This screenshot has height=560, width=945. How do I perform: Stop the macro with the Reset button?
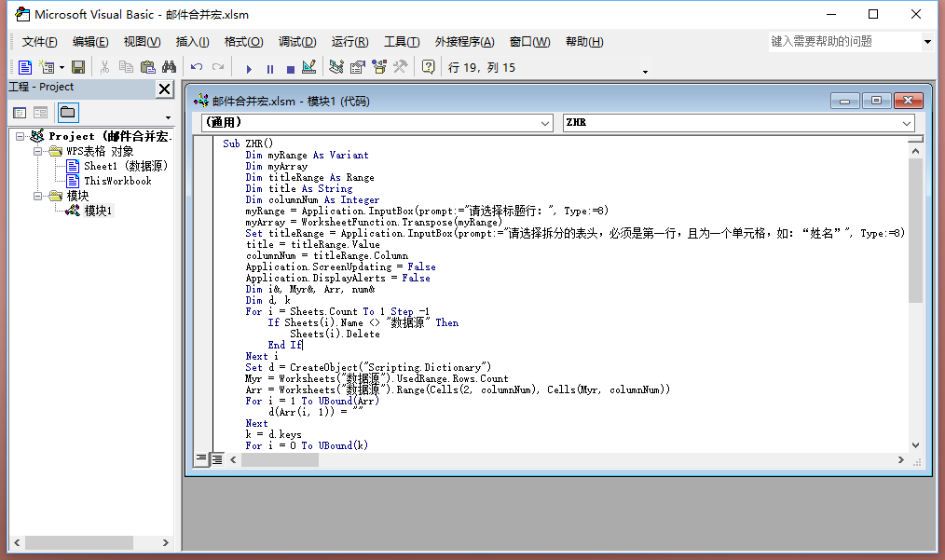(290, 68)
